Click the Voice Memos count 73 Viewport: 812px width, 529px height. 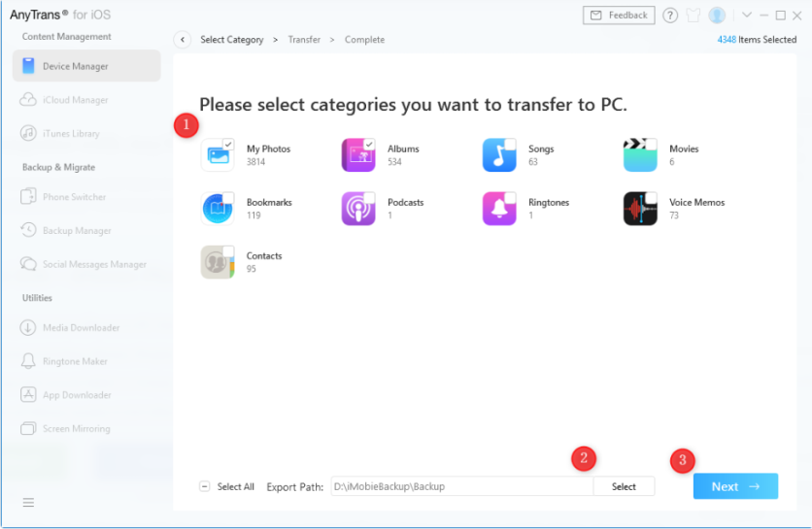click(x=674, y=215)
